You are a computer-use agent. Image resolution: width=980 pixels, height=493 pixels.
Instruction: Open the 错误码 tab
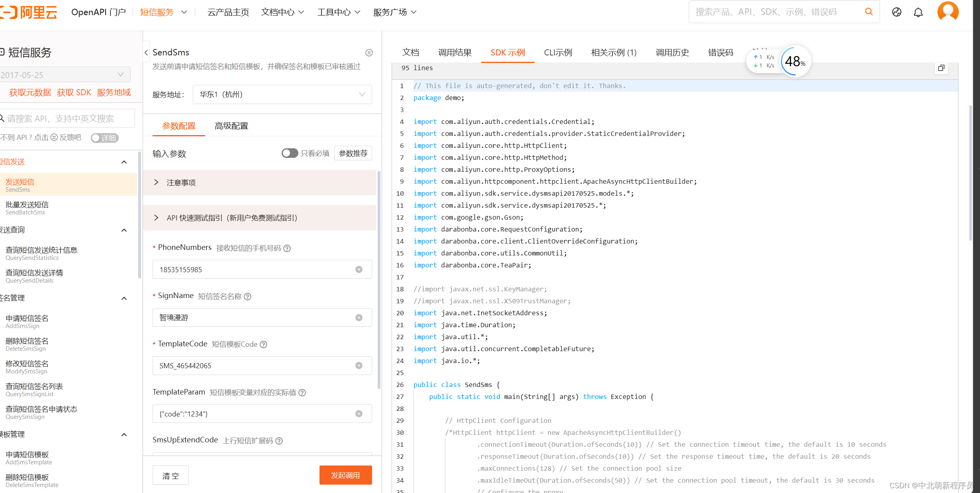pyautogui.click(x=721, y=53)
